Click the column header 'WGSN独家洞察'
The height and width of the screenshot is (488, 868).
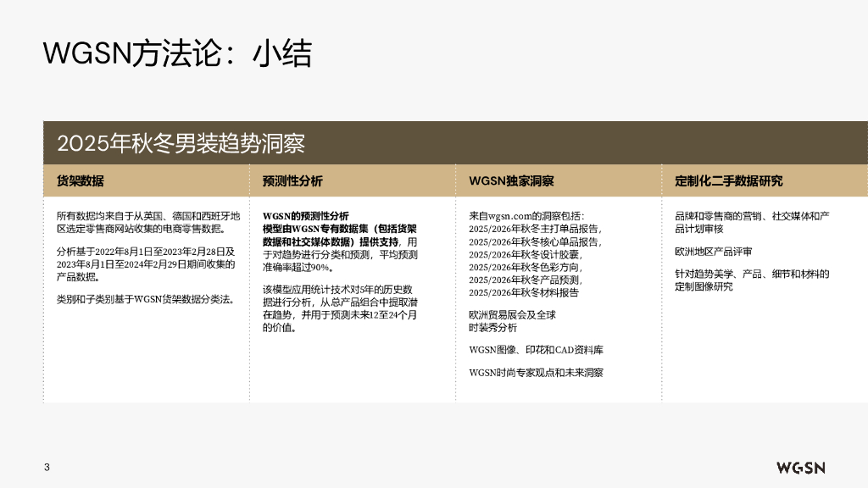pos(511,181)
